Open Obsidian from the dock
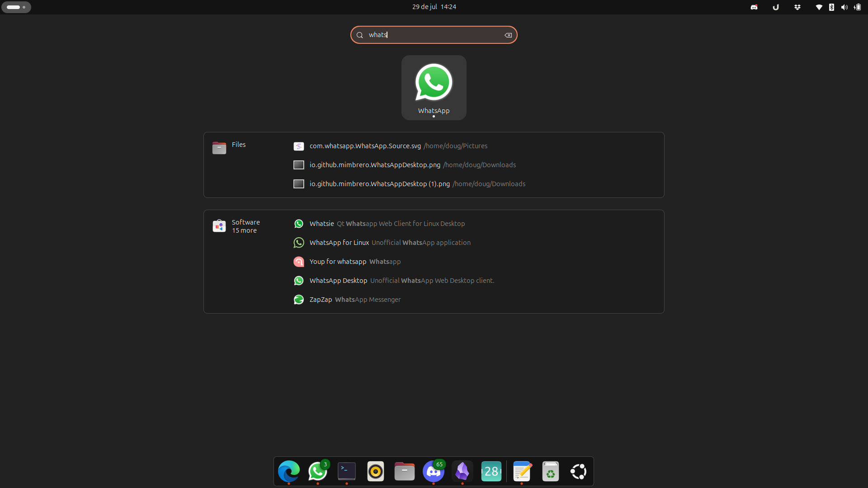The height and width of the screenshot is (488, 868). (462, 472)
